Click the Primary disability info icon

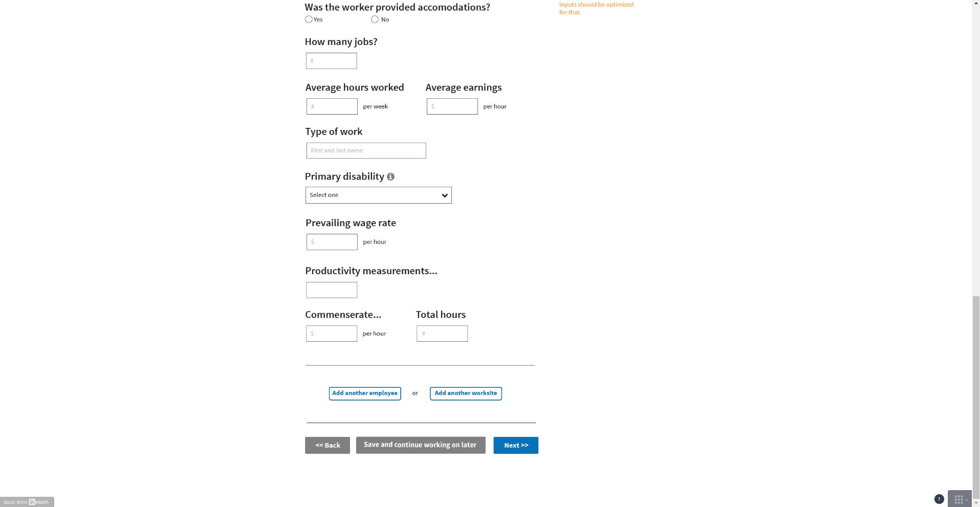point(390,177)
